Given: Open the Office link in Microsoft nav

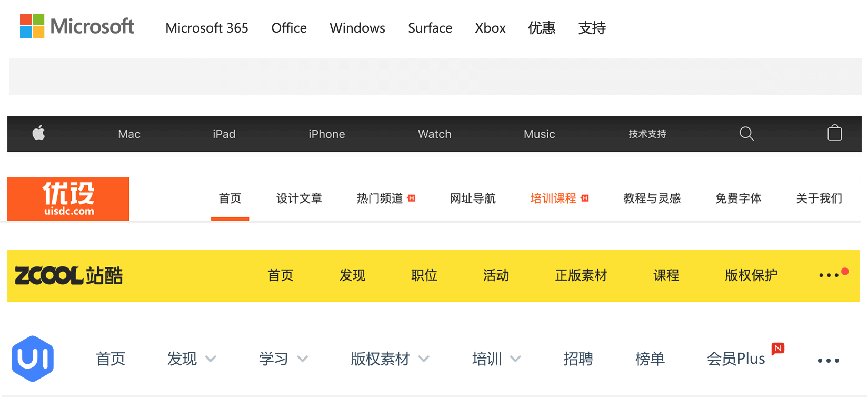Looking at the screenshot, I should coord(289,28).
